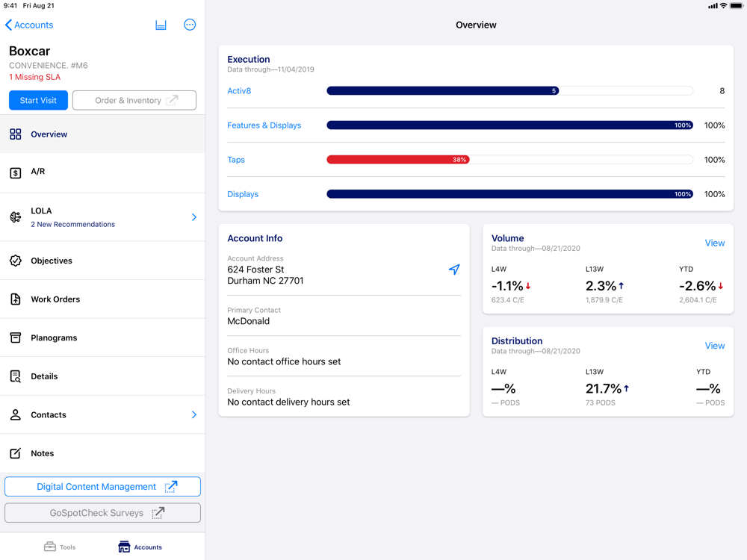Click the Tools briefcase icon
The image size is (747, 560).
coord(49,547)
